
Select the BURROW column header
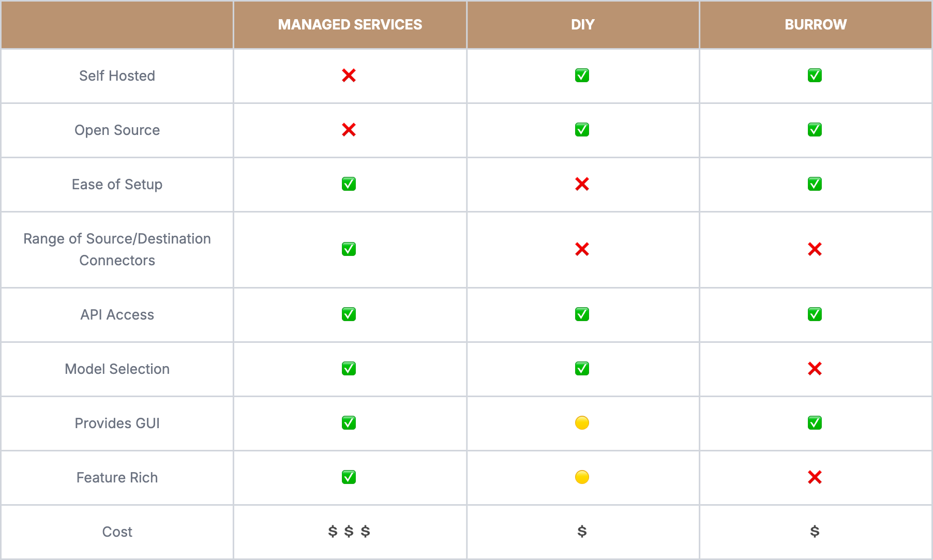point(815,24)
